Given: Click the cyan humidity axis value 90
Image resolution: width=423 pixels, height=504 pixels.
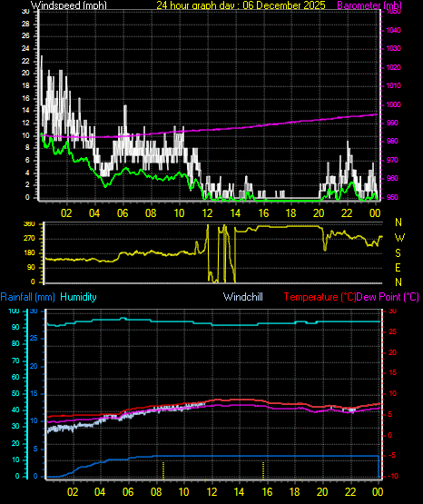Looking at the screenshot, I should pos(15,327).
